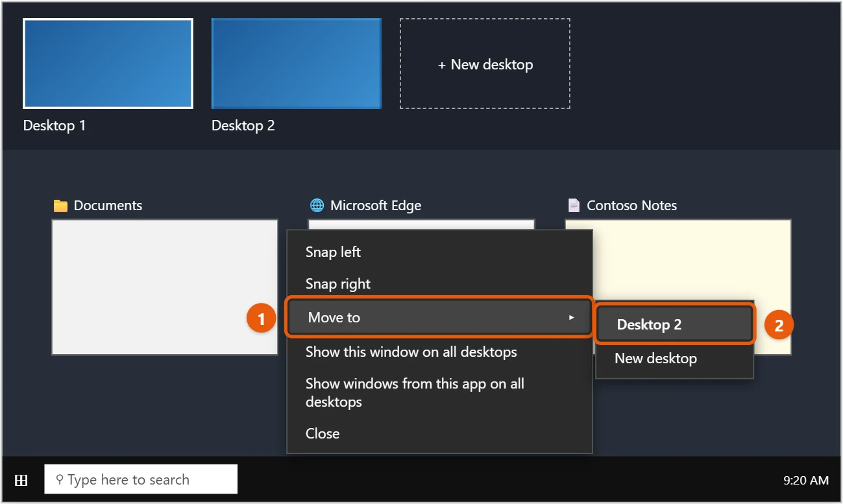Open the Move to submenu
Image resolution: width=843 pixels, height=504 pixels.
tap(439, 317)
